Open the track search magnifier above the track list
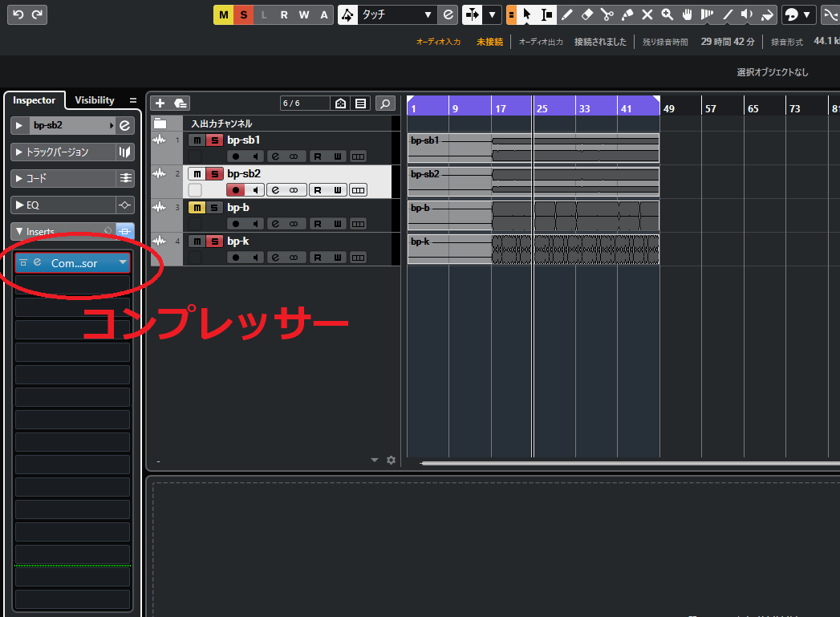 coord(385,104)
